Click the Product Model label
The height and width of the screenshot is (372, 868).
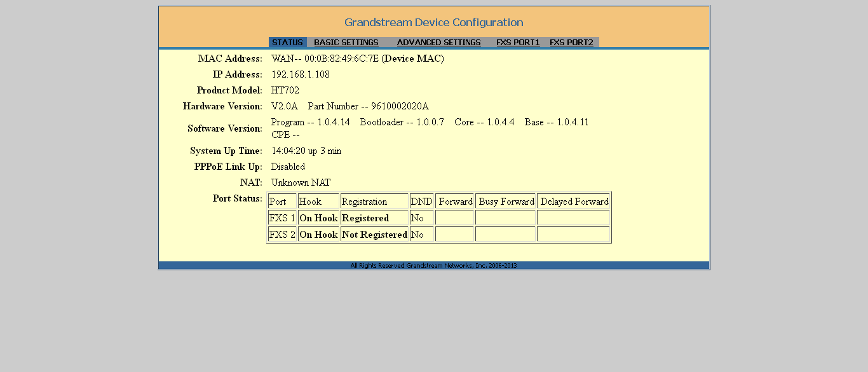click(x=229, y=90)
